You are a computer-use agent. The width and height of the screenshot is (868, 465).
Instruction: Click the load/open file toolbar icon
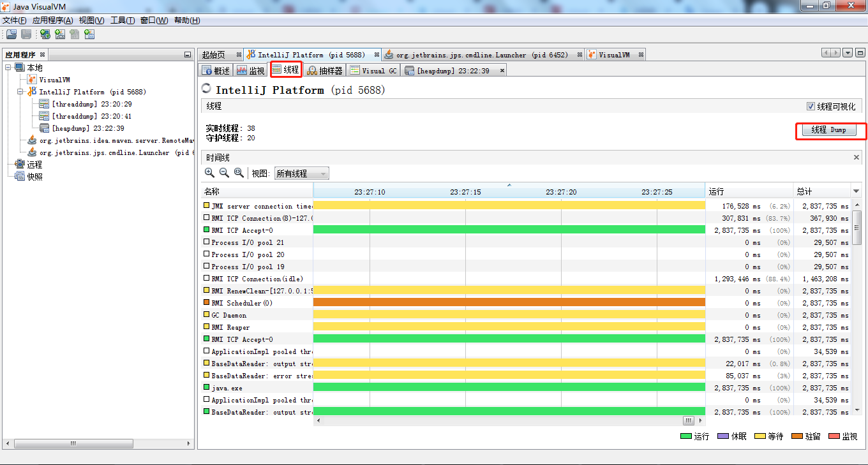(11, 34)
